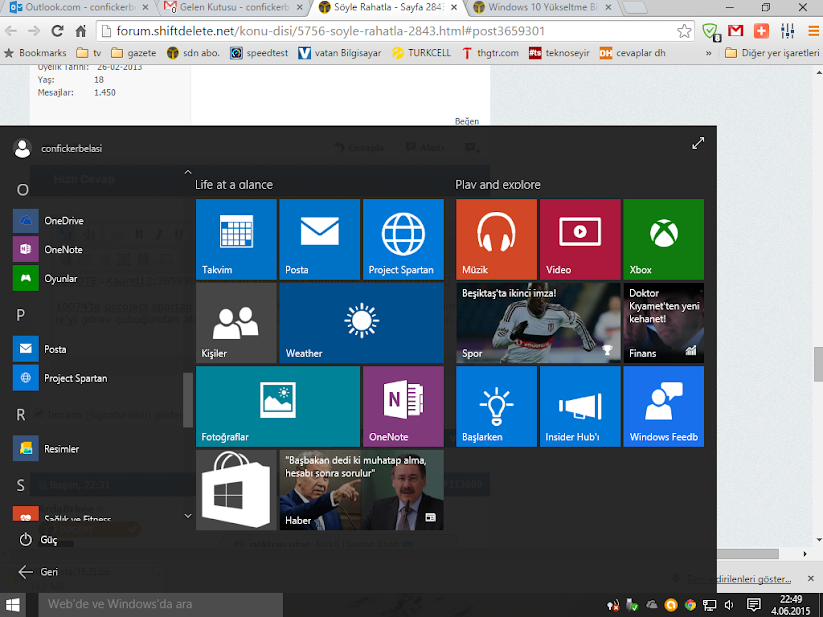The width and height of the screenshot is (823, 617).
Task: Open the speedtest bookmark
Action: tap(259, 53)
